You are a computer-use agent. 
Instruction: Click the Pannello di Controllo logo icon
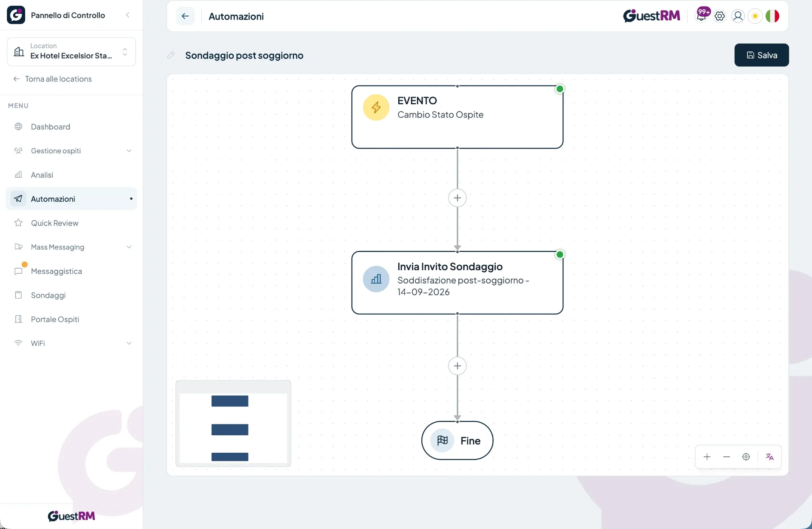(16, 15)
